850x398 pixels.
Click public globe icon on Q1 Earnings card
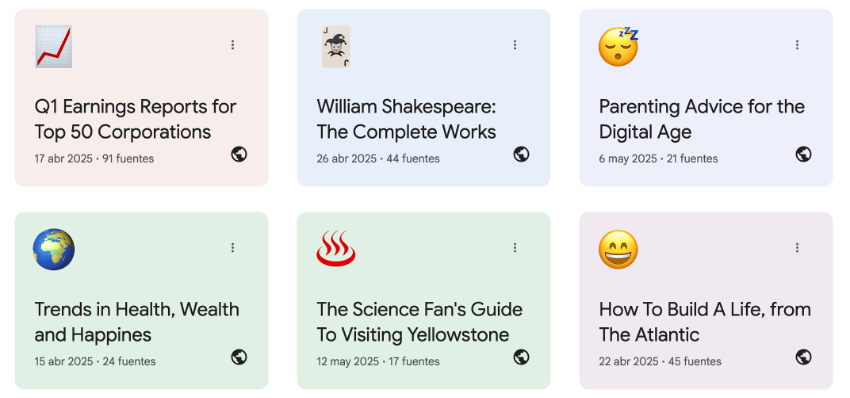(239, 155)
